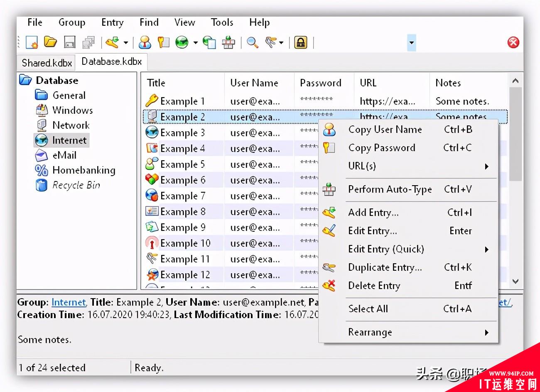Select the Network group
The height and width of the screenshot is (392, 540).
coord(71,125)
